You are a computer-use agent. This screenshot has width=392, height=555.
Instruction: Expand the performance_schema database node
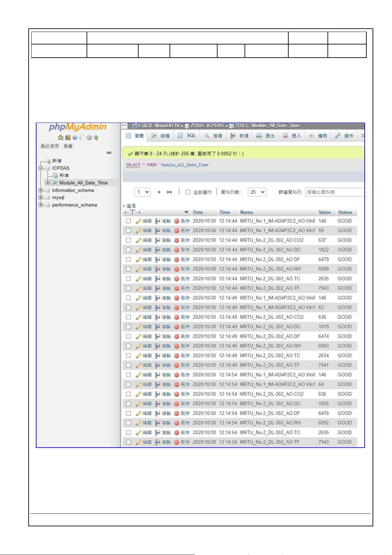[41, 205]
